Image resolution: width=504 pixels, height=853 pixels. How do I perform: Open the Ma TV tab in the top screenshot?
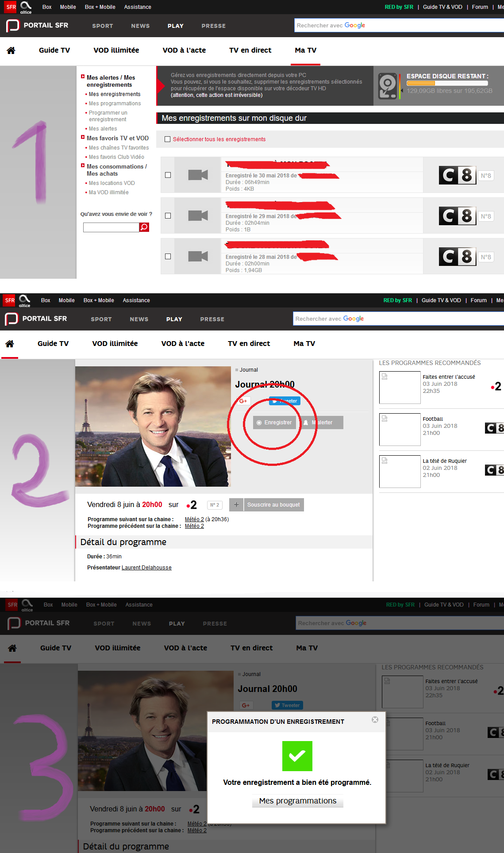[x=306, y=50]
